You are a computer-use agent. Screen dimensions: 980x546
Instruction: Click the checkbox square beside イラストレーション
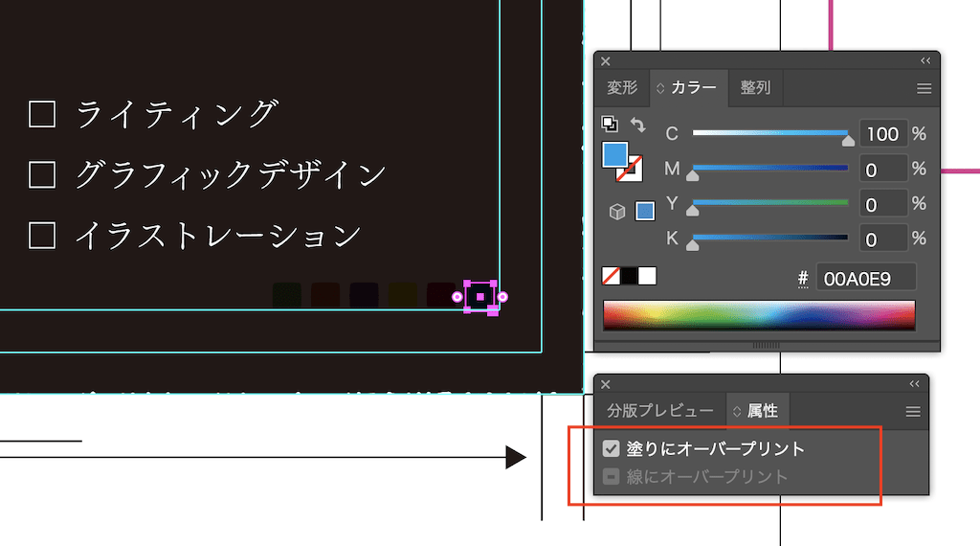point(42,236)
